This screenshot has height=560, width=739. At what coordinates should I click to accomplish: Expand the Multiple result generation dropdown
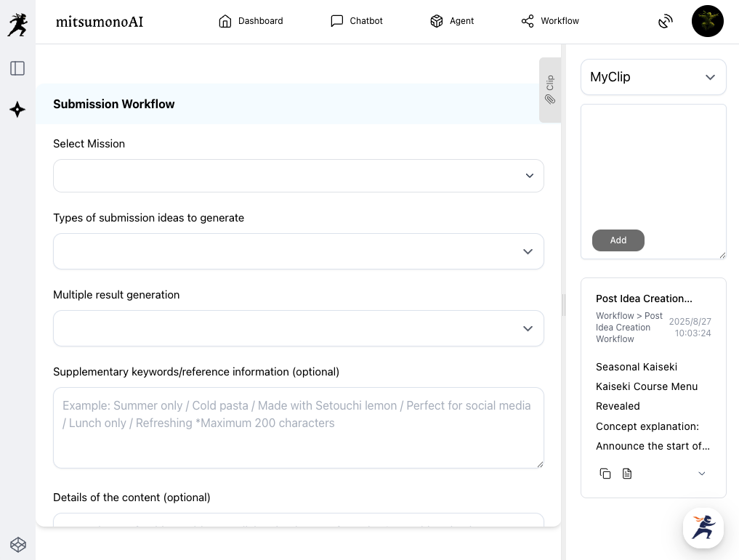[298, 328]
